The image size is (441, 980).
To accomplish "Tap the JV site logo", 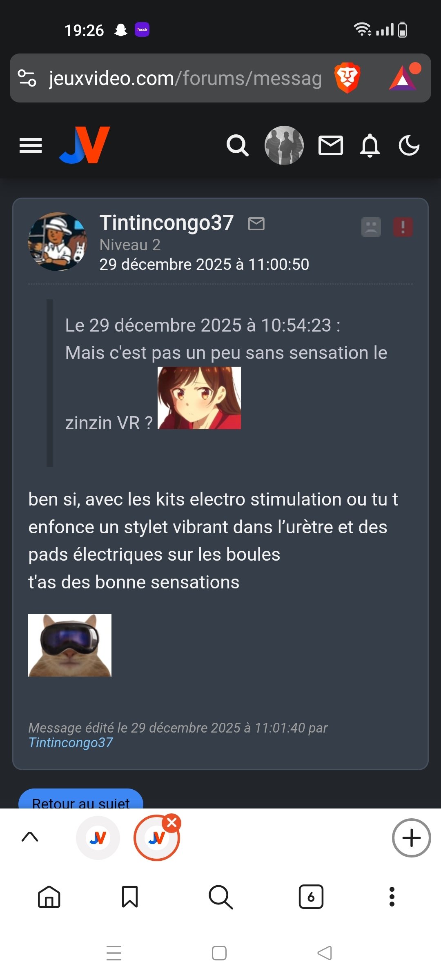I will [x=85, y=145].
